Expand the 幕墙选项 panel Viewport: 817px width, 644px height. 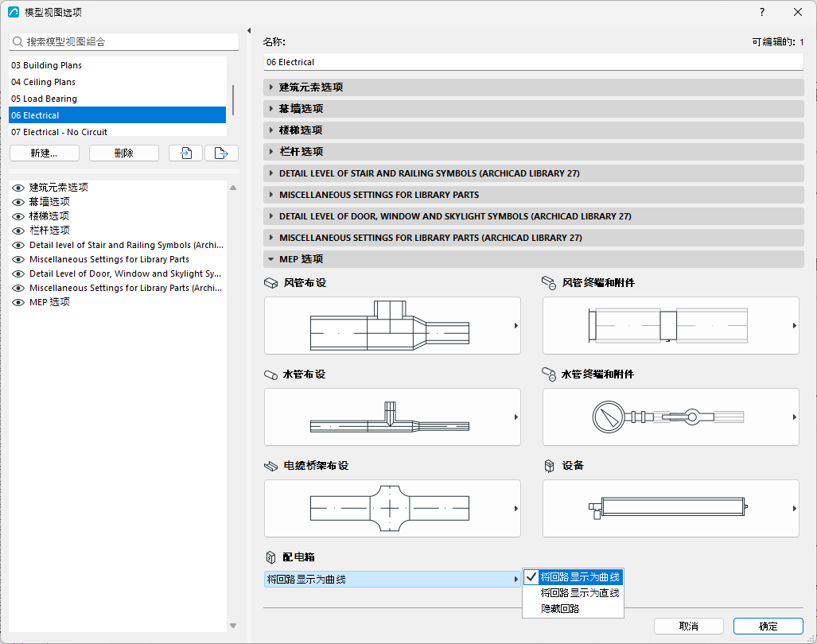(534, 108)
